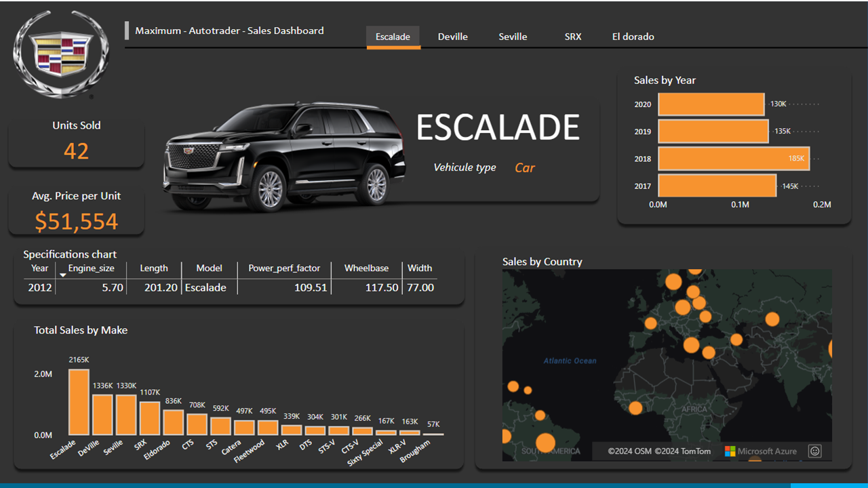Click the CTS-V bar showing 266K
868x488 pixels.
point(363,431)
